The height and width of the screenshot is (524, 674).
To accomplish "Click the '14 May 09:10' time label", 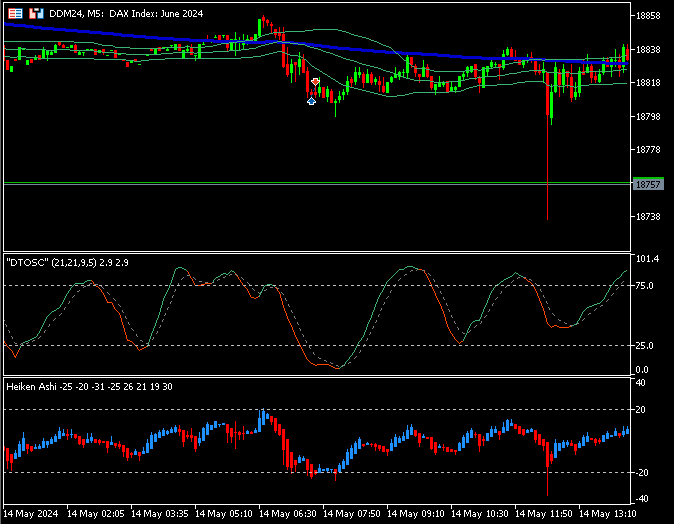I will 416,514.
